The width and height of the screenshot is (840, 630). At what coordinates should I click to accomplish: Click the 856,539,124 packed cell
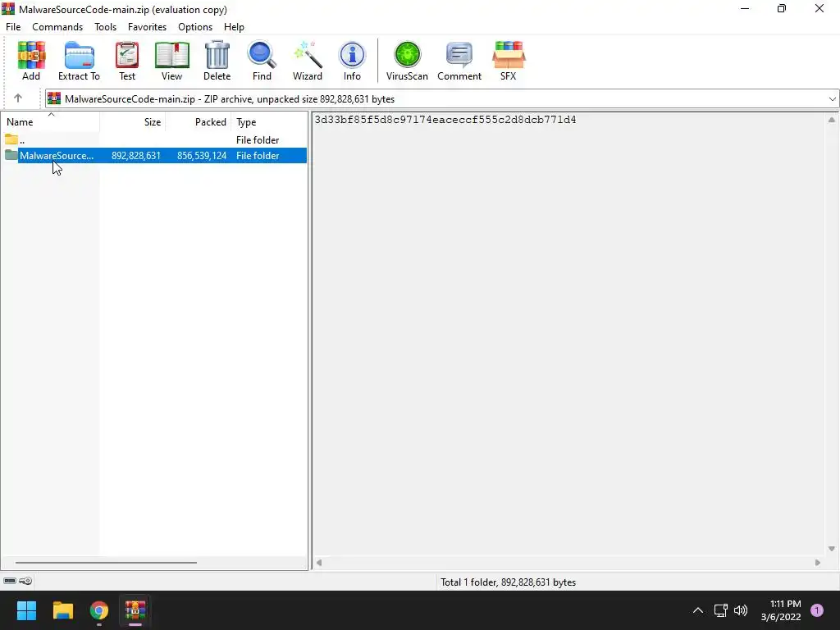pos(202,155)
